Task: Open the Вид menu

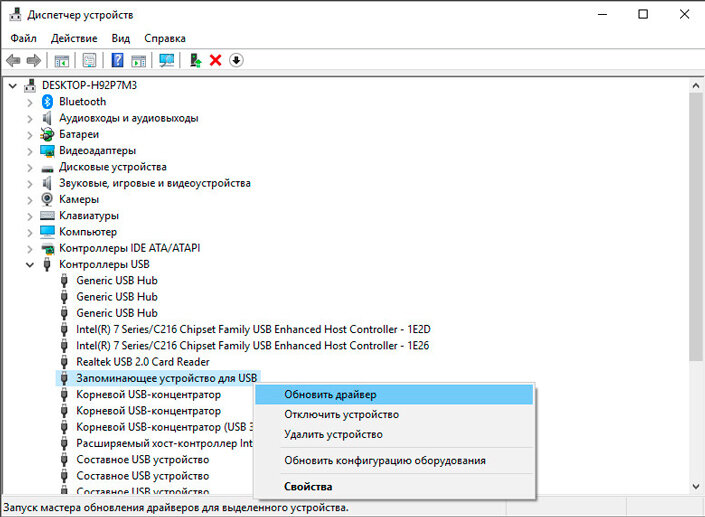Action: (120, 38)
